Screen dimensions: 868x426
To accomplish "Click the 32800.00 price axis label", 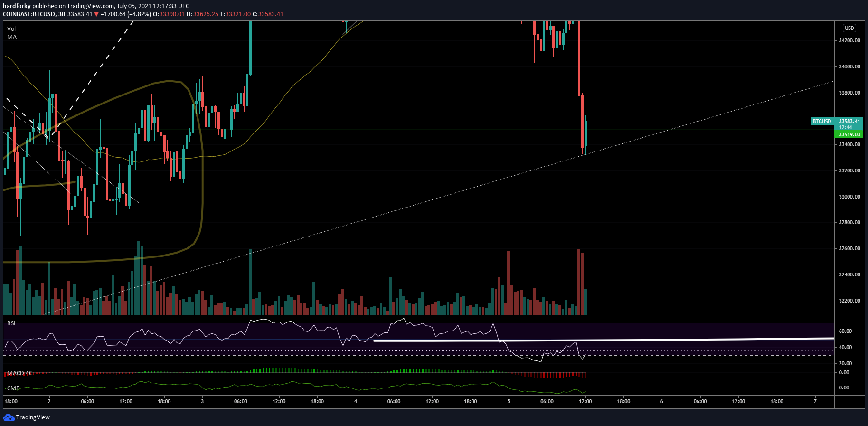I will pos(849,222).
